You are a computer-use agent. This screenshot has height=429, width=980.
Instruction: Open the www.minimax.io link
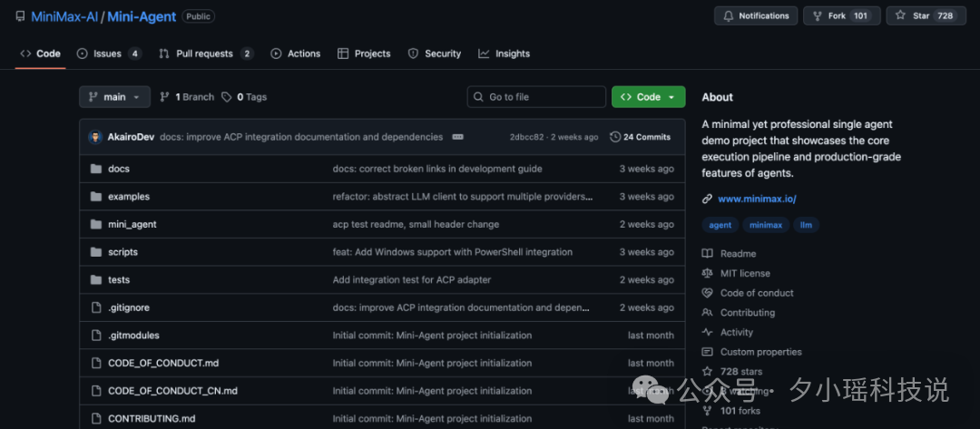point(757,200)
